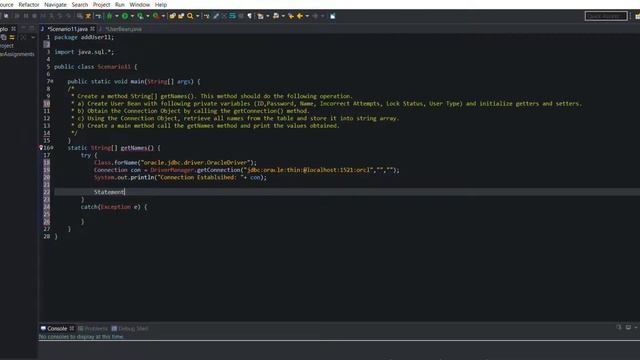Go to Last Edit Location icon
Screen dimensions: 640x360
coord(291,16)
